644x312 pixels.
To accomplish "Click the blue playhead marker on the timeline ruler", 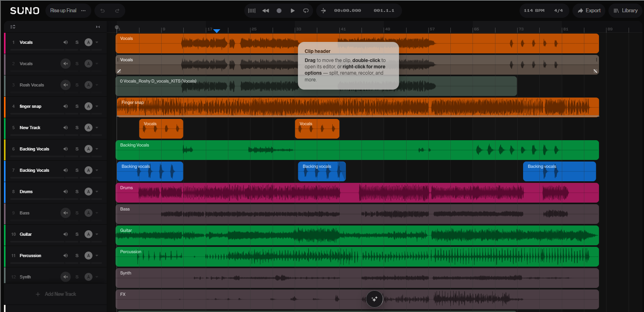I will 217,31.
